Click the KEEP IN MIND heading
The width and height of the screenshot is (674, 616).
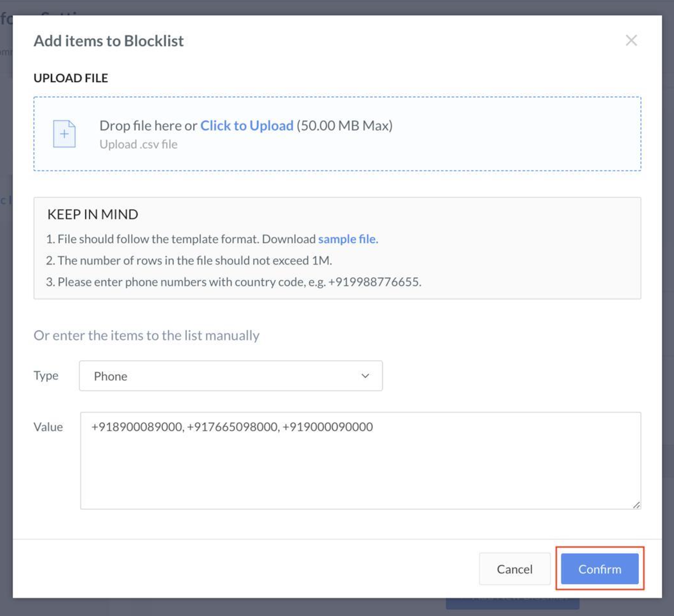pyautogui.click(x=93, y=214)
